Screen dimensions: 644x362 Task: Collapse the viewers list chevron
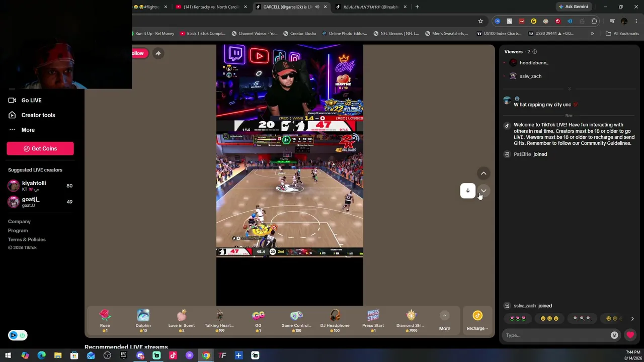coord(569,89)
